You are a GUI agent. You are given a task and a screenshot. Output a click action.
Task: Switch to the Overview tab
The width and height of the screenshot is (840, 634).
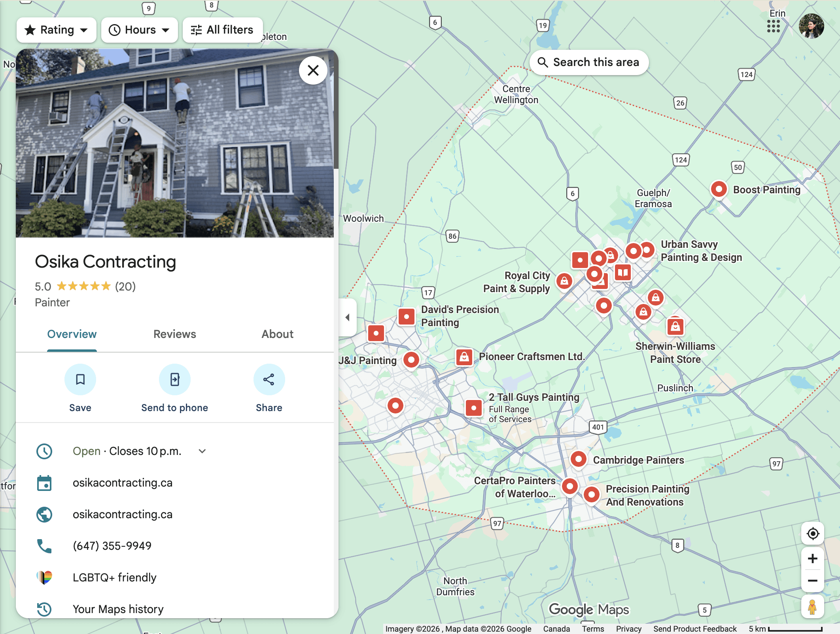72,334
